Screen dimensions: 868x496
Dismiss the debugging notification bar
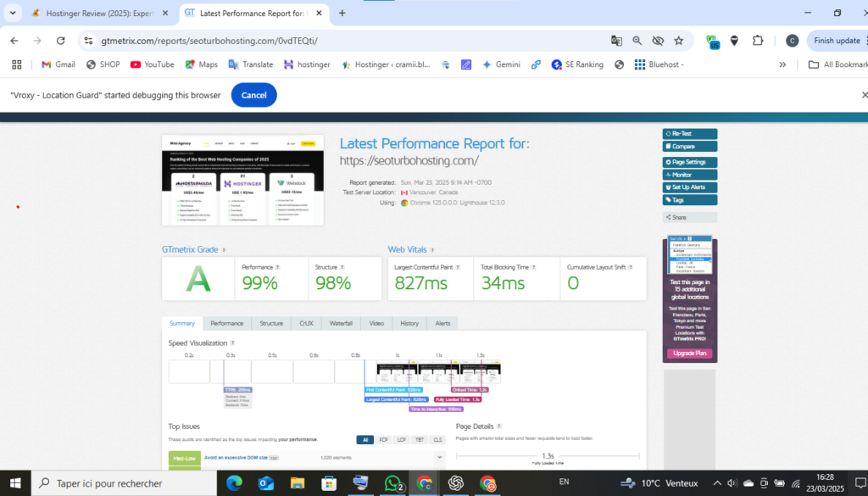pos(864,95)
